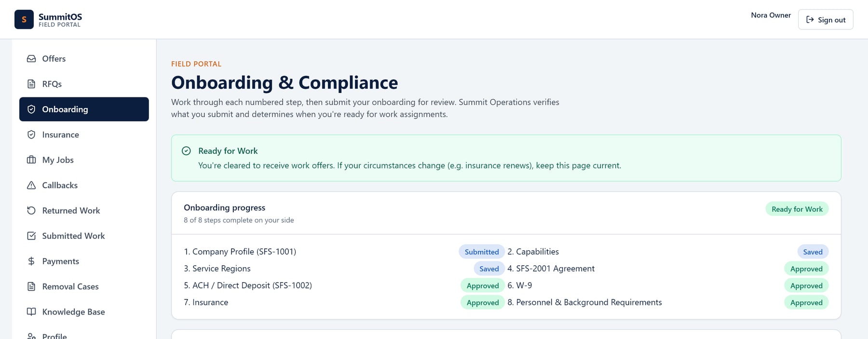Open Removal Cases
868x339 pixels.
coord(84,286)
